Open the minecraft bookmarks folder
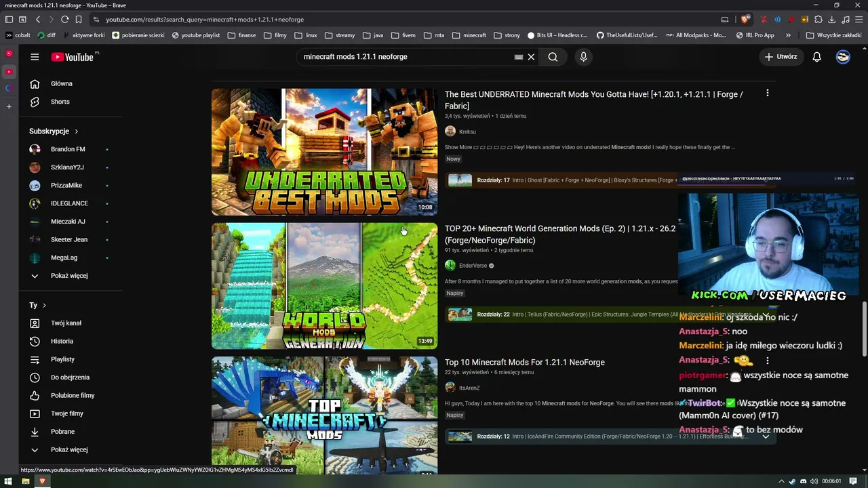 tap(469, 35)
